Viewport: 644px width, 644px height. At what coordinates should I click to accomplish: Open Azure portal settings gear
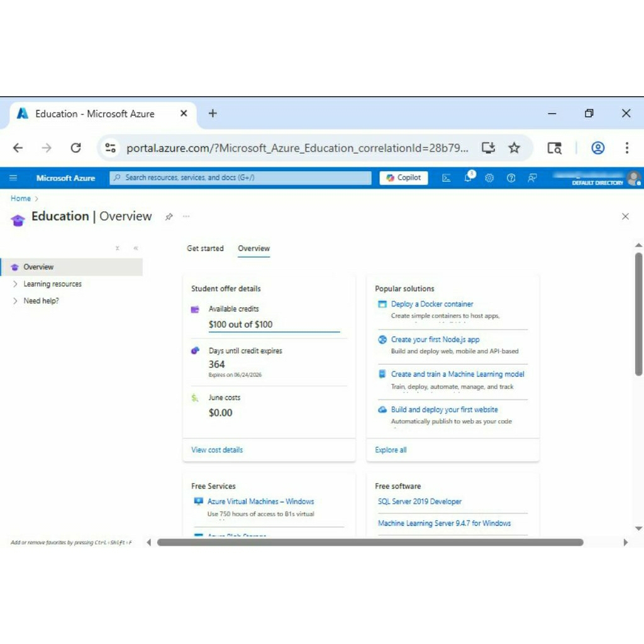(489, 178)
